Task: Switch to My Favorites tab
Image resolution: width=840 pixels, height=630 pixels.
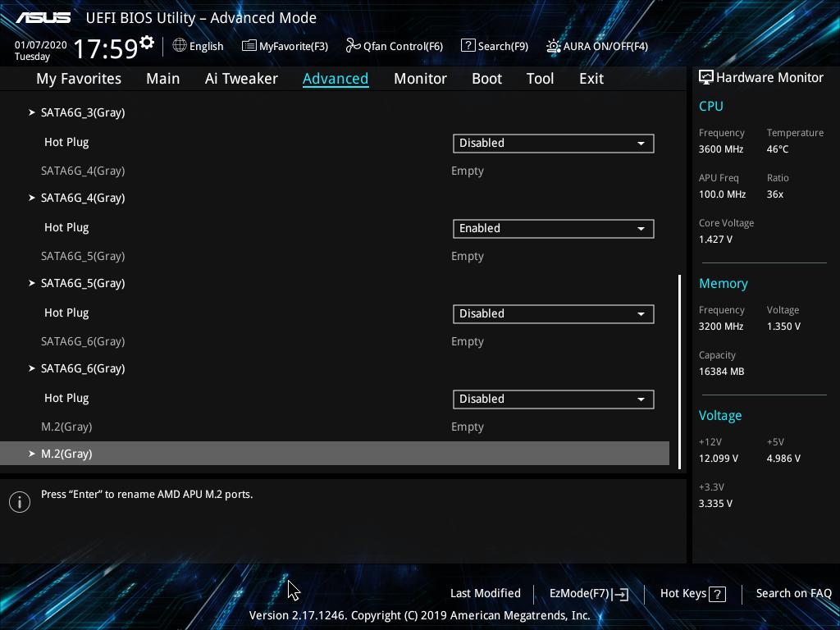Action: click(79, 79)
